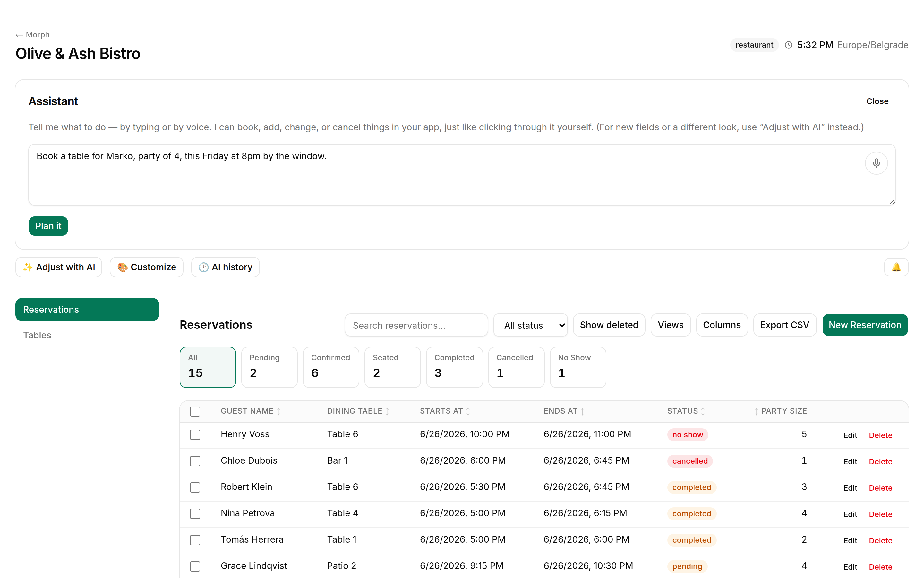Filter by the Cancelled 1 card

[516, 367]
